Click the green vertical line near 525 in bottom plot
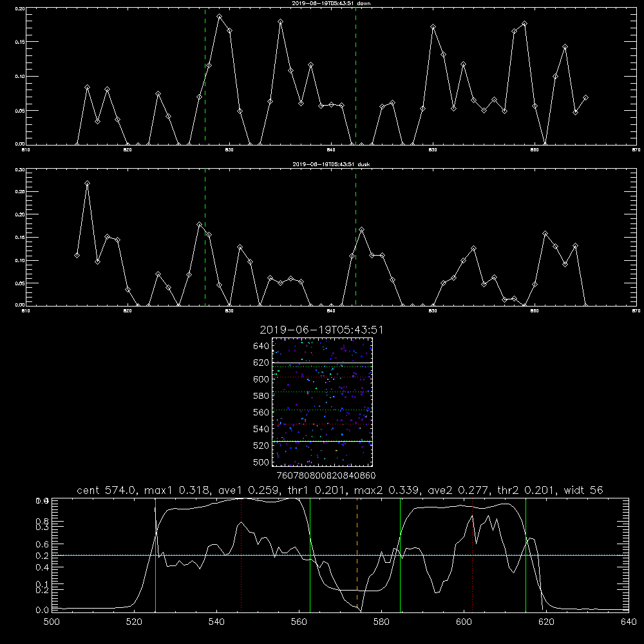 [155, 554]
